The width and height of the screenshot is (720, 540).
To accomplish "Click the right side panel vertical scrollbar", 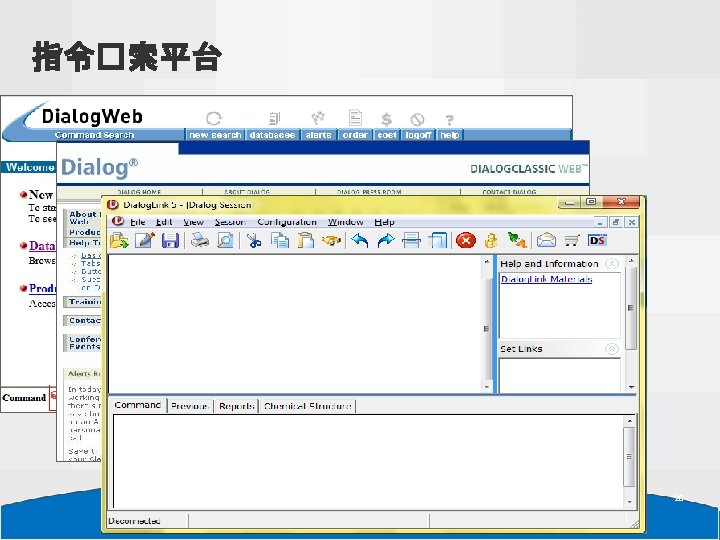I will [631, 324].
